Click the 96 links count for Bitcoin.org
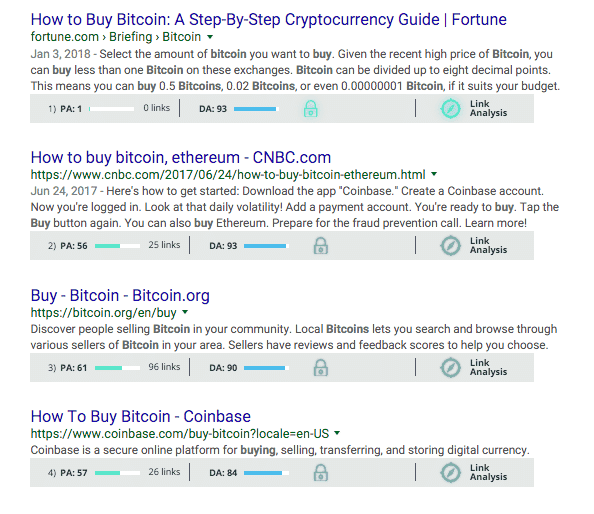The width and height of the screenshot is (594, 514). [x=164, y=367]
